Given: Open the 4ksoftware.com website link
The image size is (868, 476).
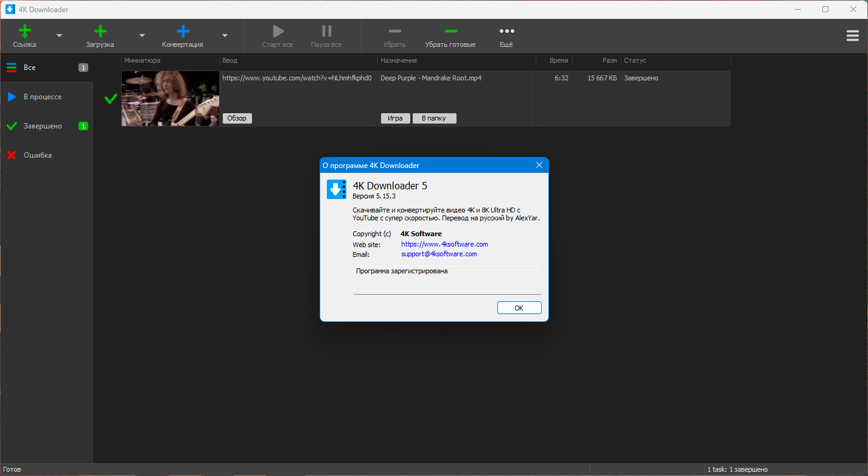Looking at the screenshot, I should [x=444, y=243].
